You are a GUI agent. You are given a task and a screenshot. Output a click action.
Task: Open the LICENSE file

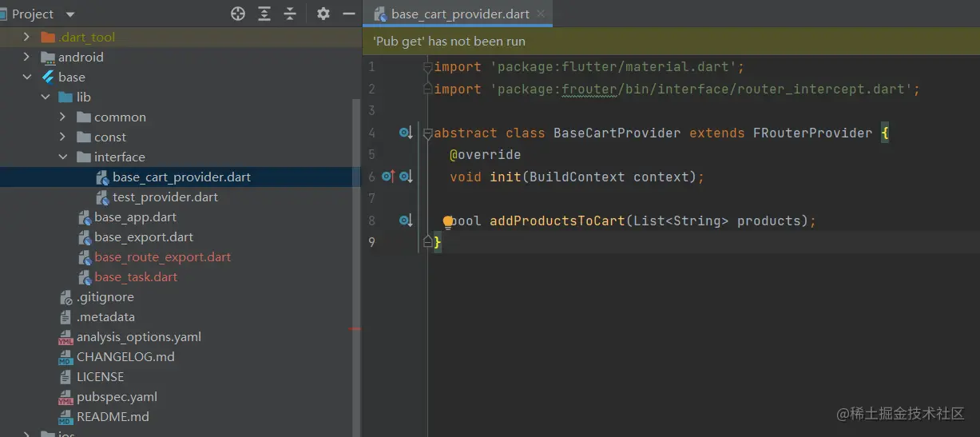(100, 376)
